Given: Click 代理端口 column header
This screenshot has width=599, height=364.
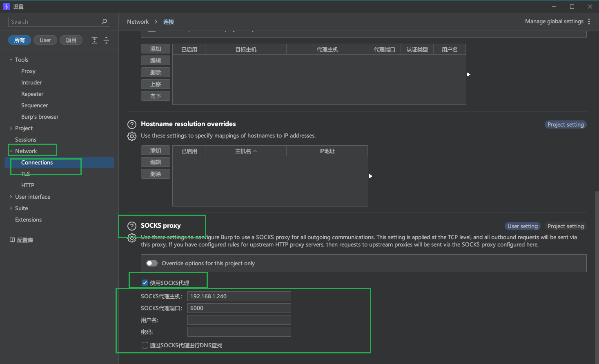Looking at the screenshot, I should [x=385, y=49].
